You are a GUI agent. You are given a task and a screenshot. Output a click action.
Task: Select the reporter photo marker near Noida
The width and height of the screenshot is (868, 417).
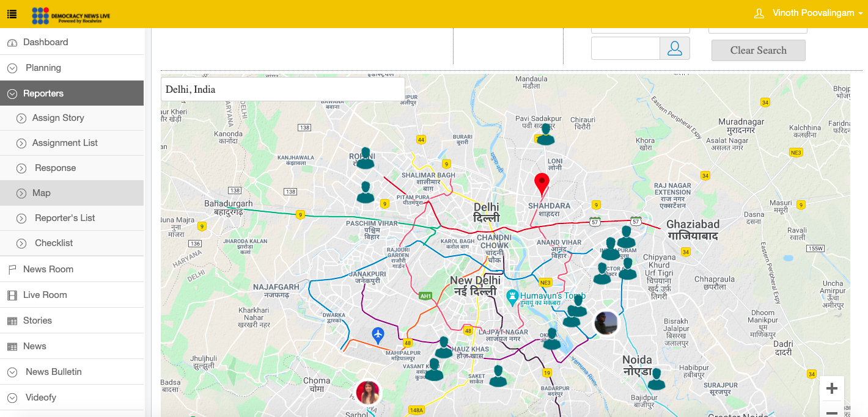(x=606, y=322)
